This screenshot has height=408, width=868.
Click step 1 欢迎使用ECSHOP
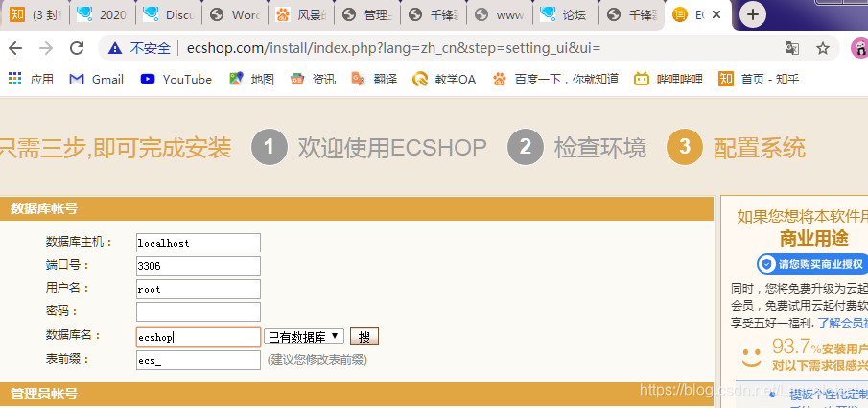tap(368, 148)
